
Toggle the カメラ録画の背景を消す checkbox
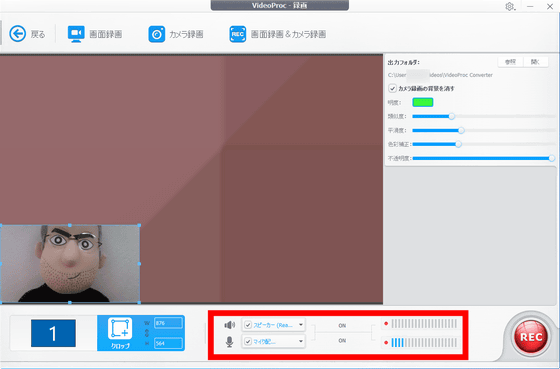[392, 88]
